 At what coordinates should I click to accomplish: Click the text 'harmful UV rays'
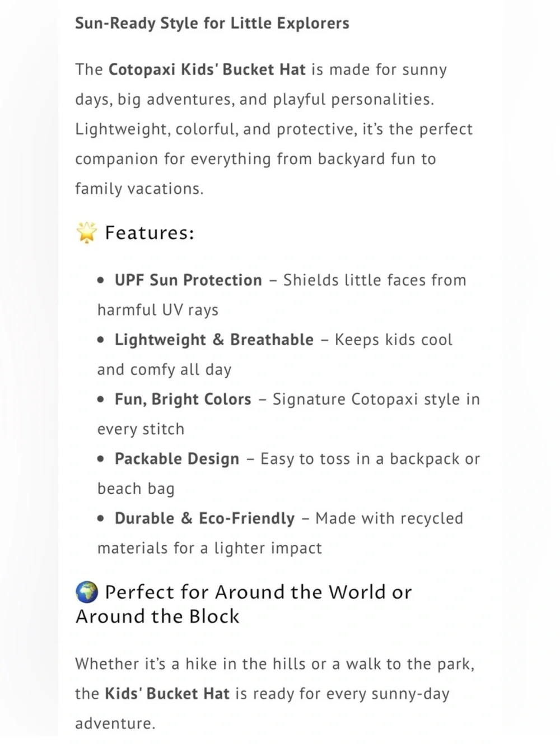coord(158,310)
